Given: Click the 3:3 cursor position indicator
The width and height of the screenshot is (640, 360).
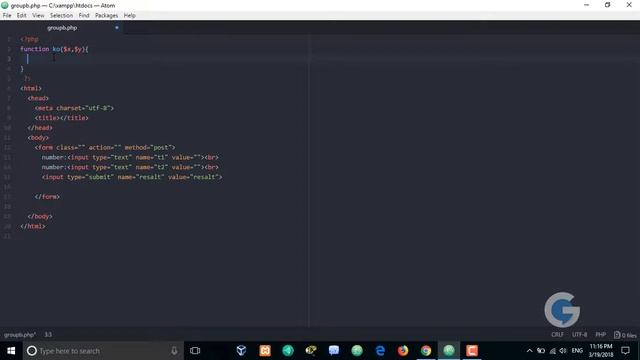Looking at the screenshot, I should pos(48,335).
